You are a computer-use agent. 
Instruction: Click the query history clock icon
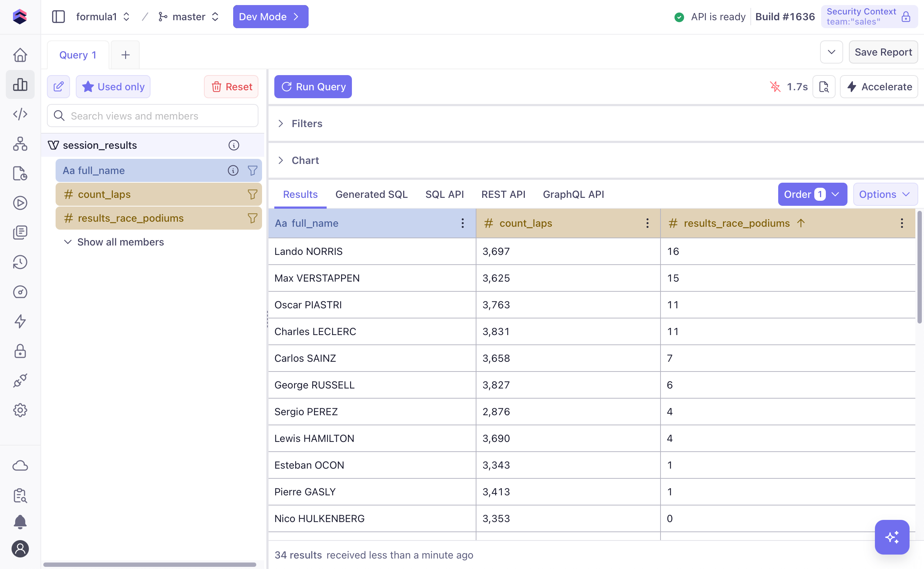pos(20,262)
